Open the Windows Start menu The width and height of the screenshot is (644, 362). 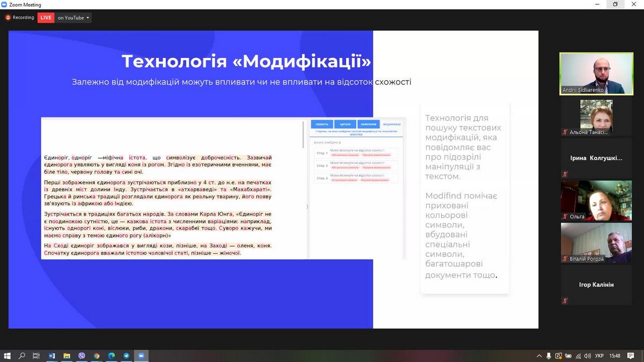coord(8,356)
